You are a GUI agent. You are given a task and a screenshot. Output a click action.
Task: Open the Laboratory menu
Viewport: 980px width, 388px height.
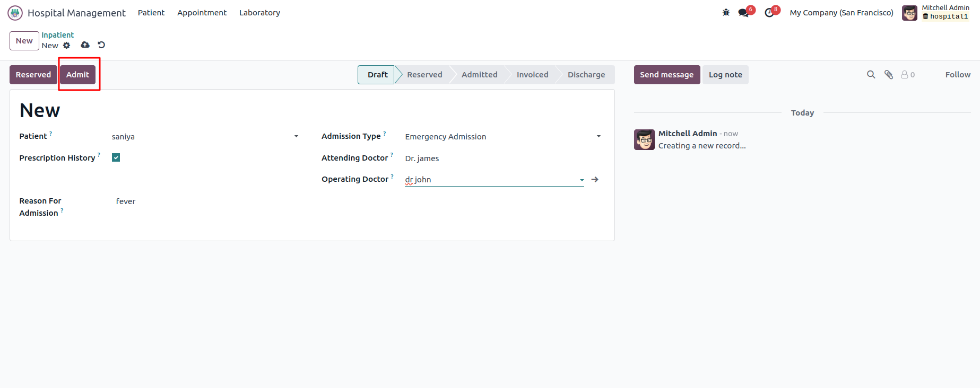click(259, 13)
